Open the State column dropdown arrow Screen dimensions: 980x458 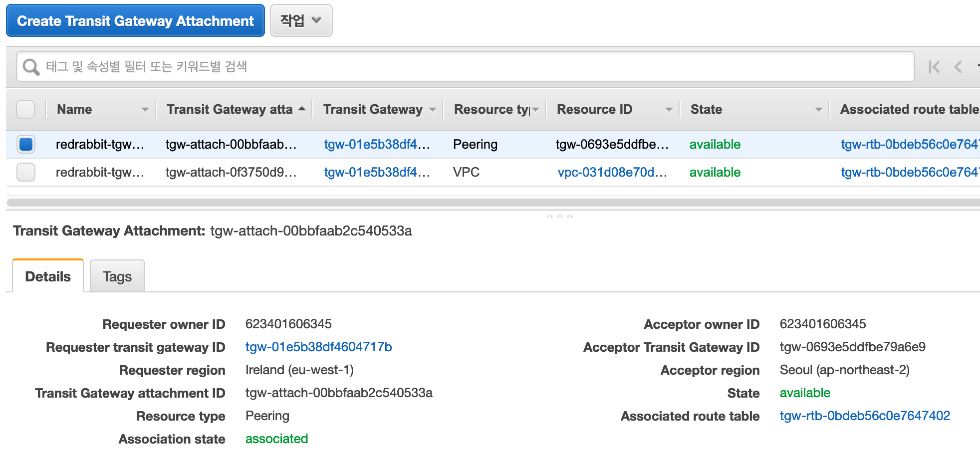click(818, 109)
